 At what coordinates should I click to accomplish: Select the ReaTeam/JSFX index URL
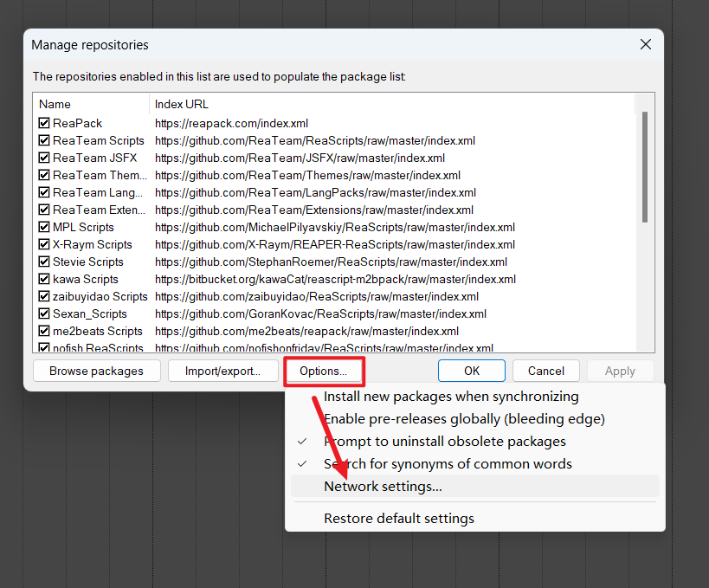[300, 158]
